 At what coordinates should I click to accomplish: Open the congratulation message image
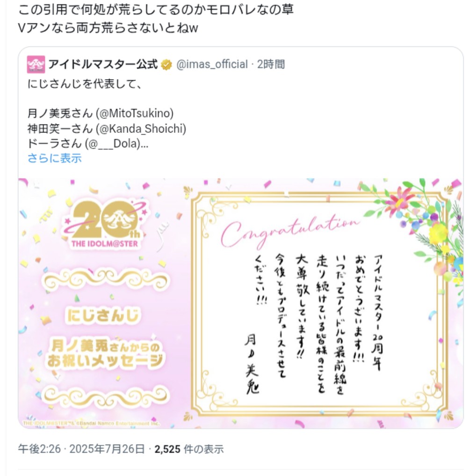tap(240, 303)
